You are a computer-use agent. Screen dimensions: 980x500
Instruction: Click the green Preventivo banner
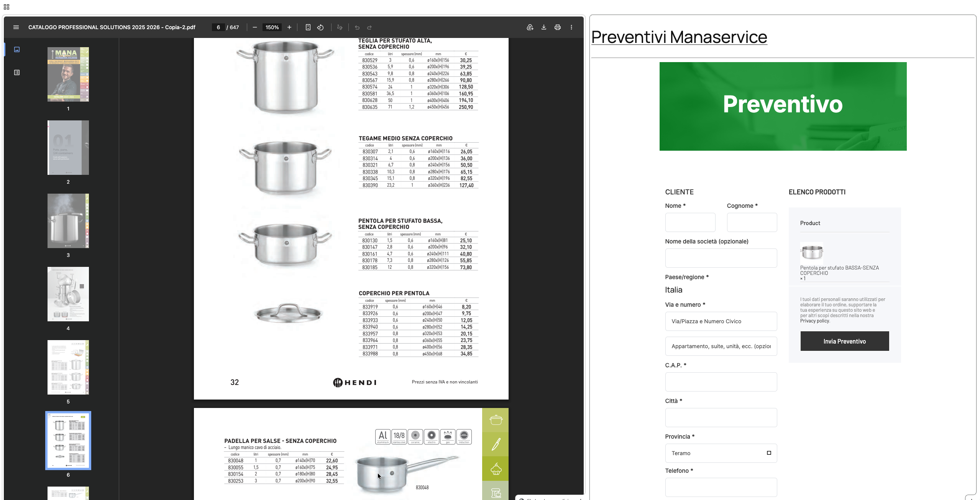pyautogui.click(x=783, y=106)
